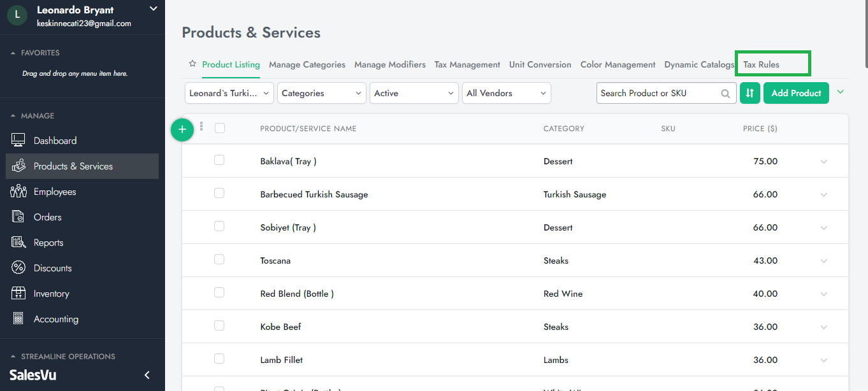Image resolution: width=868 pixels, height=391 pixels.
Task: Click the Employees people icon
Action: pyautogui.click(x=18, y=192)
